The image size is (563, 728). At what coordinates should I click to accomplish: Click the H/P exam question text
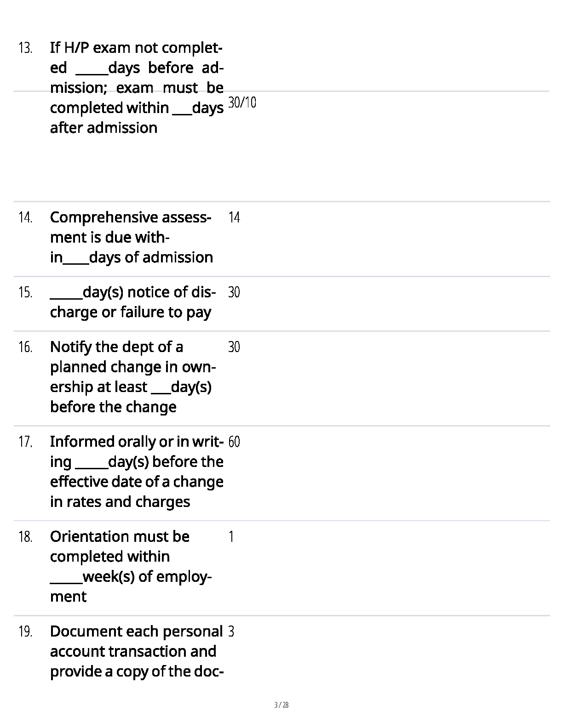click(136, 87)
